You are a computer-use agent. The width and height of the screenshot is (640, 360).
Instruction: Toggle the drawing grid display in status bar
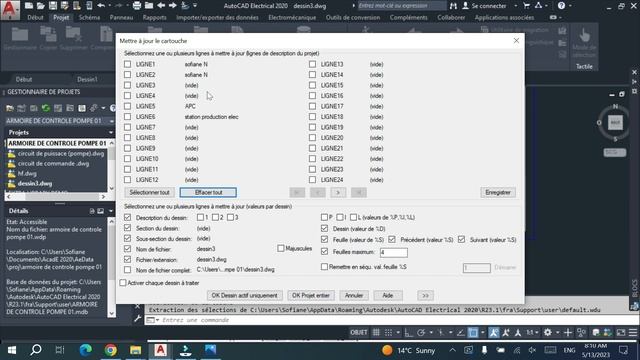[x=376, y=333]
